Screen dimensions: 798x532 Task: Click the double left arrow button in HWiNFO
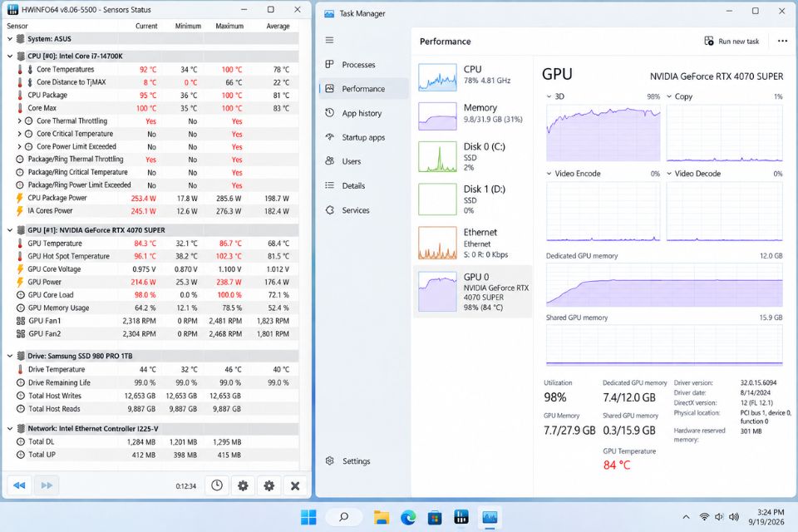19,485
